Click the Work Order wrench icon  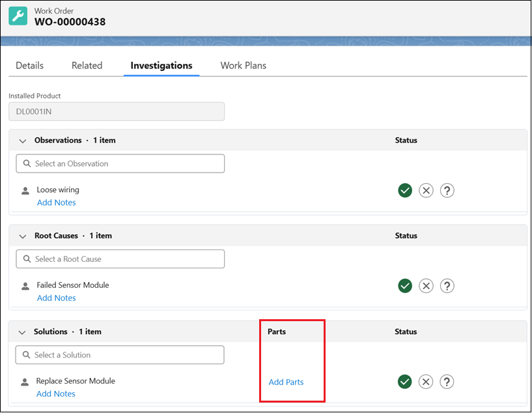(18, 16)
